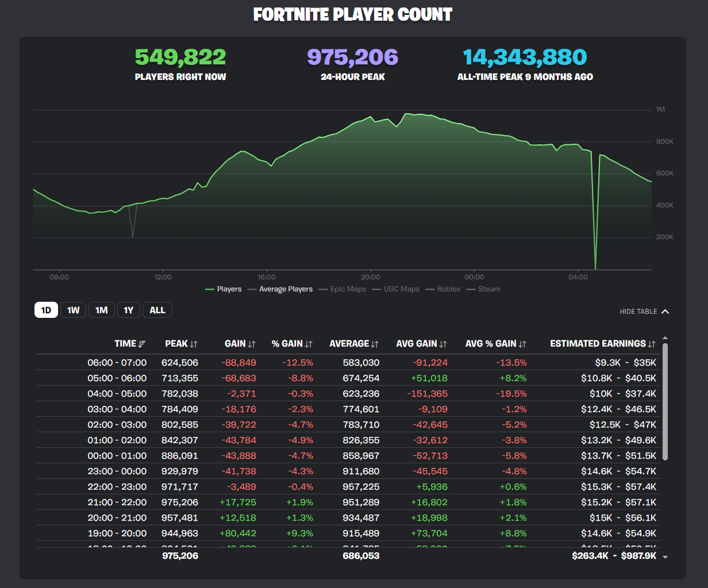Screen dimensions: 708x588
Task: Click the 23:00 - 00:00 row time
Action: pos(117,471)
